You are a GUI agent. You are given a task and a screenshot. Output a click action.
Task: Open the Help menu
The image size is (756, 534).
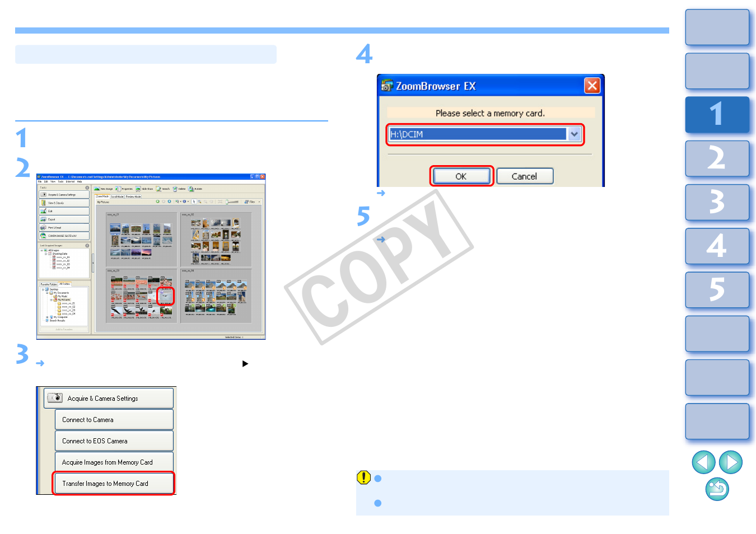[x=80, y=181]
